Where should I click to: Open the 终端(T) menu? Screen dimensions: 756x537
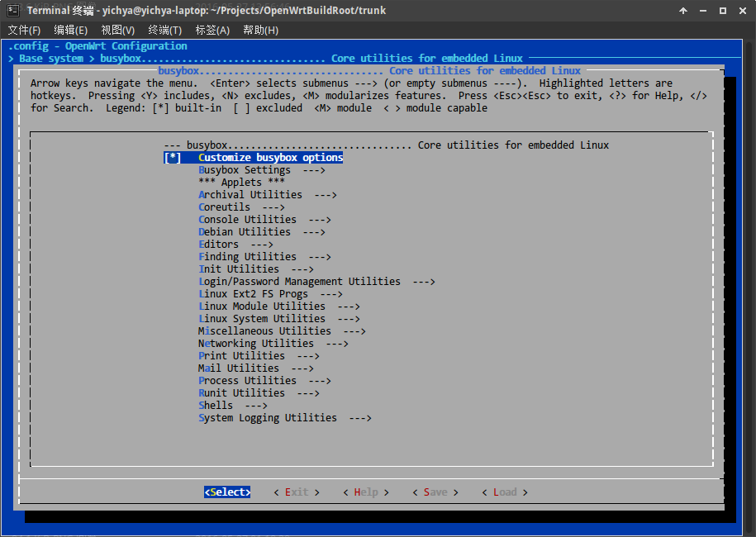pyautogui.click(x=165, y=31)
